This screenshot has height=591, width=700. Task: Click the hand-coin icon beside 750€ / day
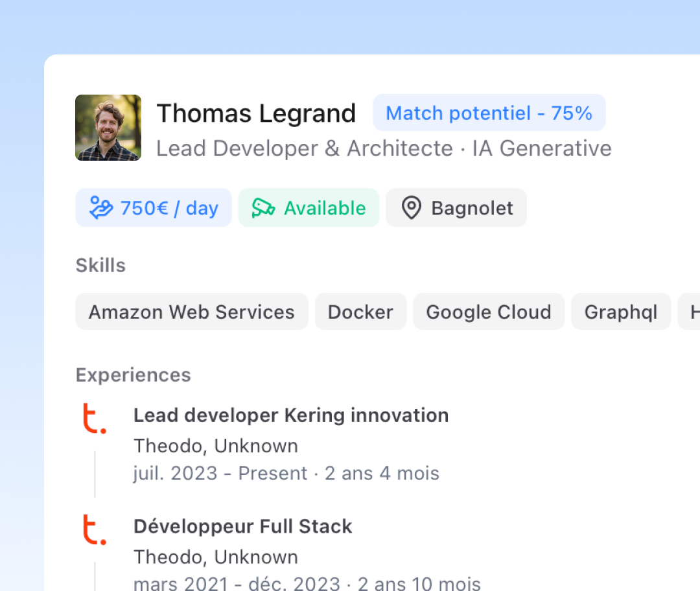pos(101,208)
